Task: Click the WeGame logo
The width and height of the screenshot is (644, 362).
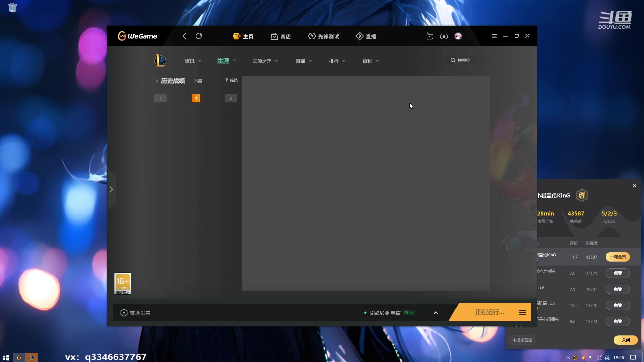Action: 138,36
